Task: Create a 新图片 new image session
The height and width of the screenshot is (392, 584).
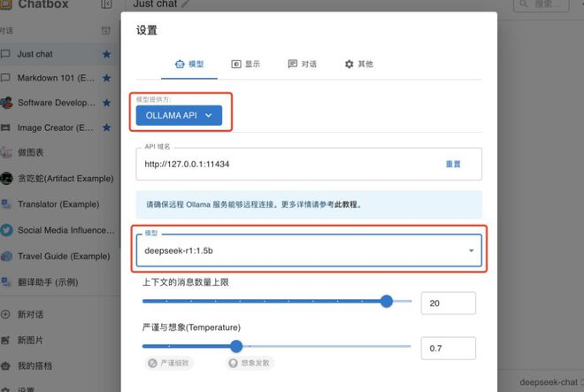Action: point(59,340)
